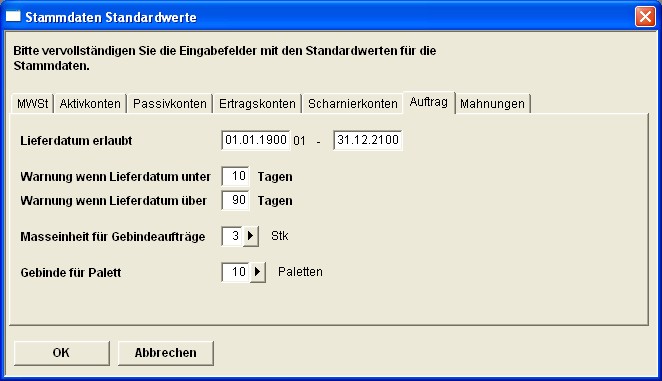Focus the Lieferdatum end date field 31.12.2100
662x381 pixels.
[x=367, y=140]
